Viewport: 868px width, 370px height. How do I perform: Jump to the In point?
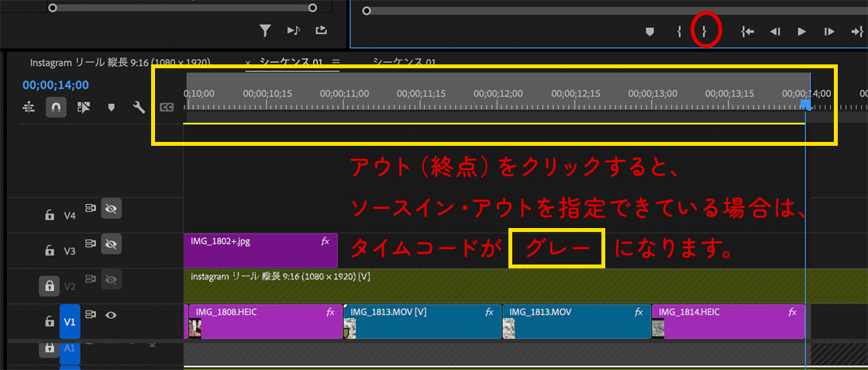tap(747, 31)
